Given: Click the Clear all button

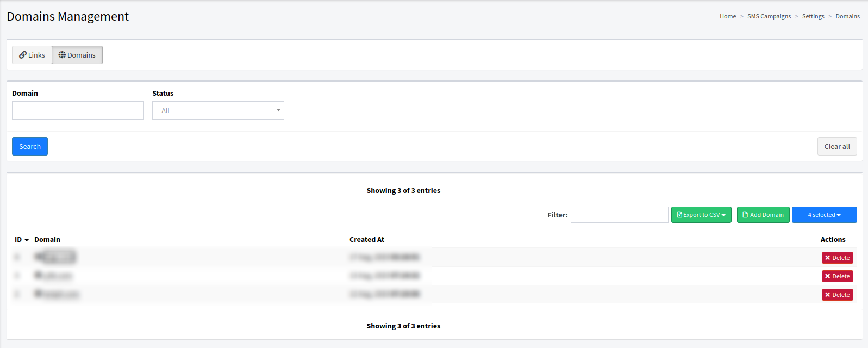Looking at the screenshot, I should 836,146.
